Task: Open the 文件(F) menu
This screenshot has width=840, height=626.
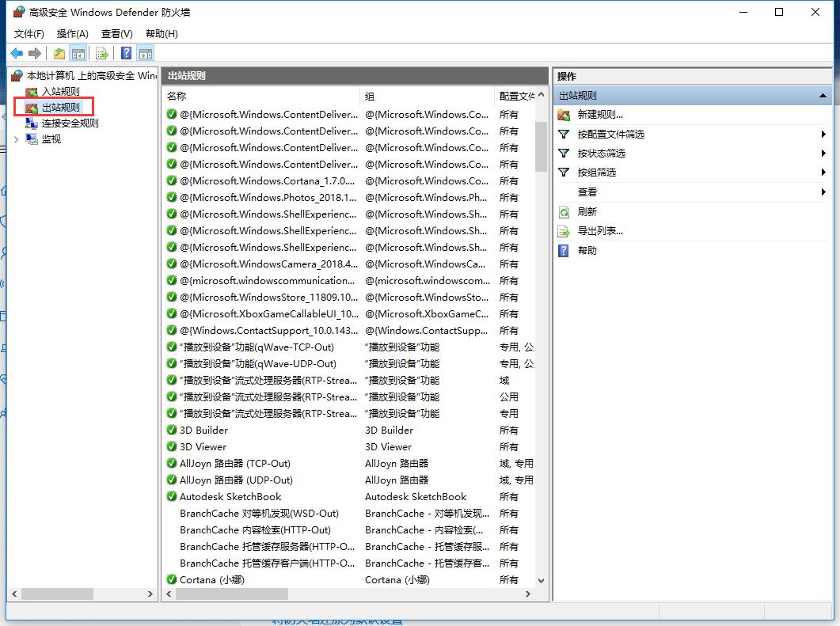Action: coord(29,34)
